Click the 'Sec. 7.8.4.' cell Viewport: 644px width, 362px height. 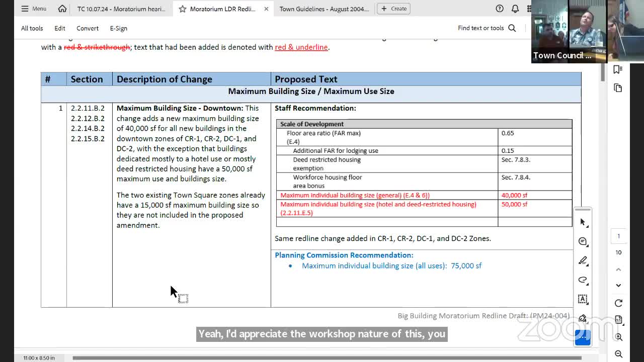[516, 177]
